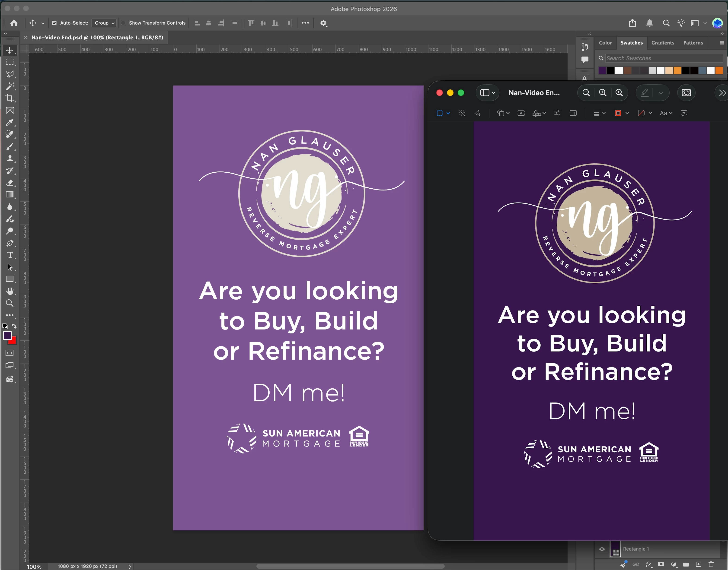
Task: Delete layer with the trash icon
Action: click(x=711, y=564)
